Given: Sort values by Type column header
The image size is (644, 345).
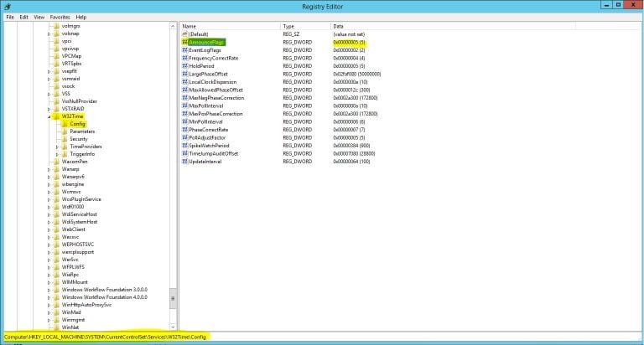Looking at the screenshot, I should coord(305,26).
